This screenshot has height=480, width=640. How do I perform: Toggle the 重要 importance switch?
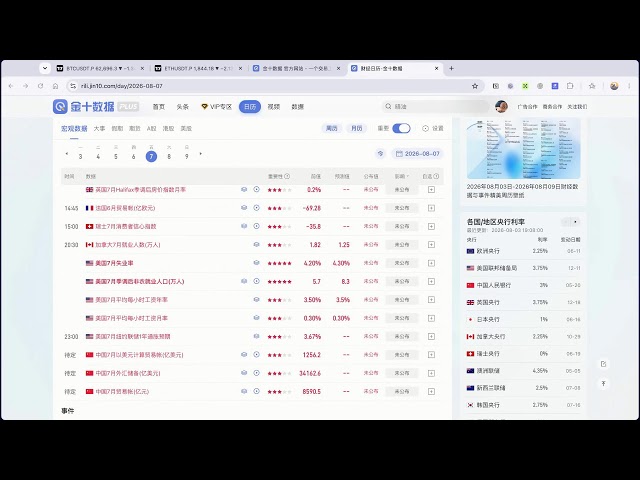pos(401,128)
